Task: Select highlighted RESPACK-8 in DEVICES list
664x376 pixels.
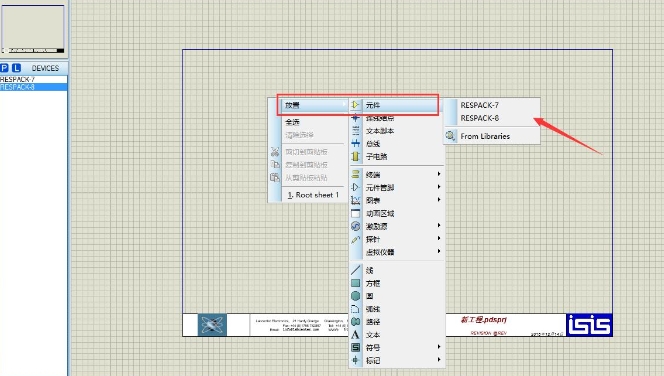Action: 33,87
